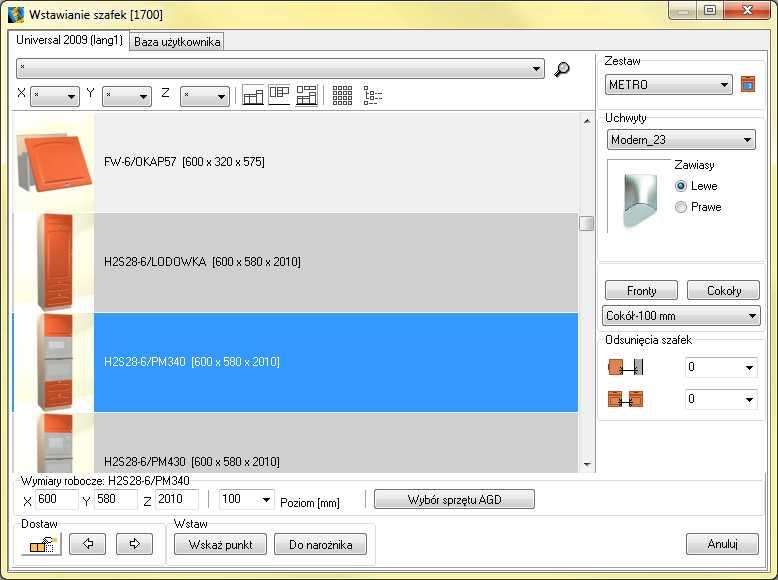Select base cabinets filter icon
Viewport: 778px width, 580px height.
[x=253, y=95]
